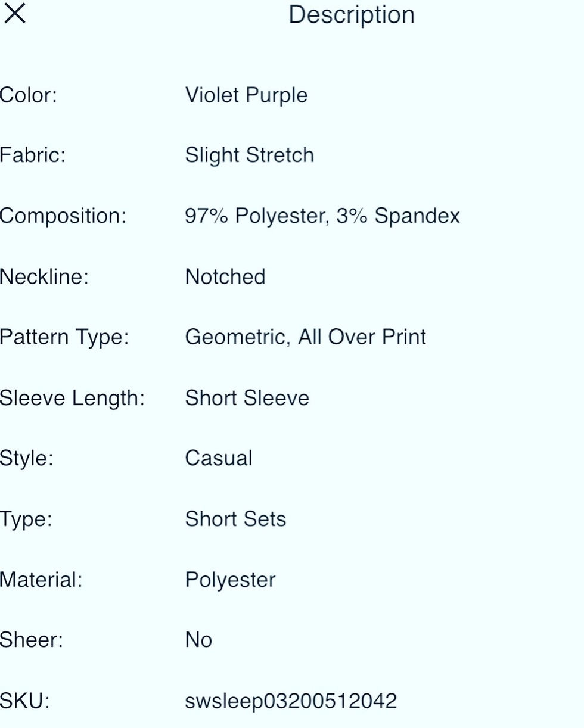Click the Description title heading
584x728 pixels.
coord(352,14)
